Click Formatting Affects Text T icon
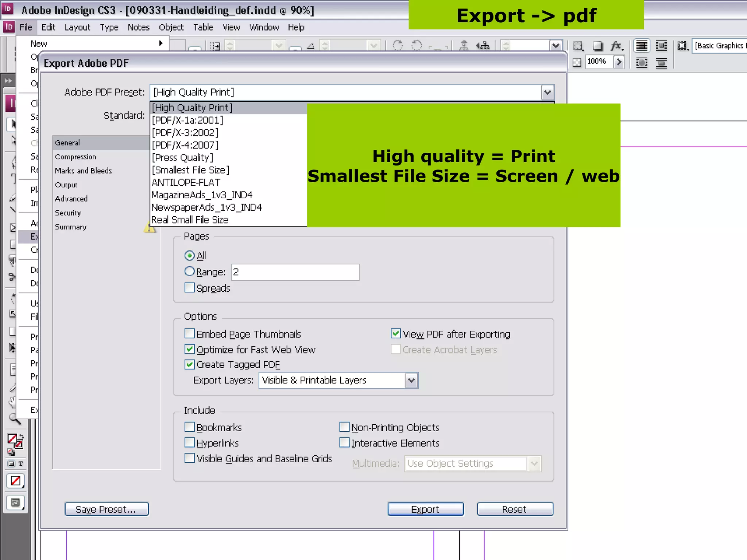747x560 pixels. (20, 464)
